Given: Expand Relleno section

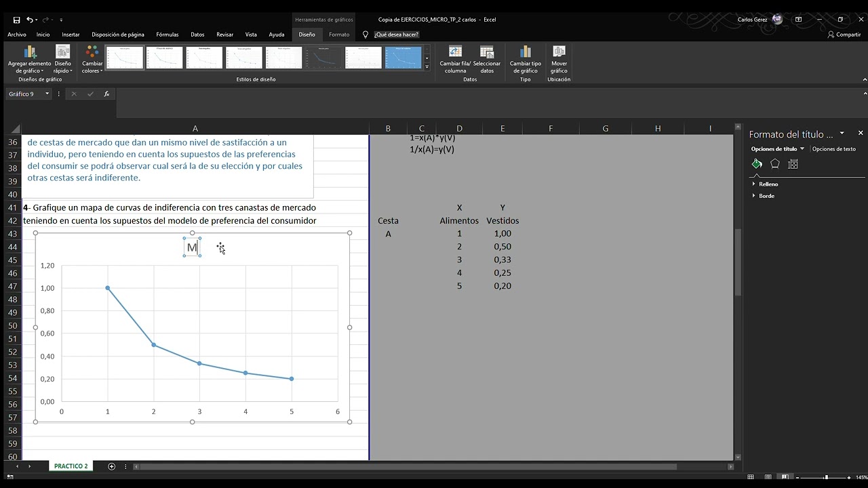Looking at the screenshot, I should 768,184.
